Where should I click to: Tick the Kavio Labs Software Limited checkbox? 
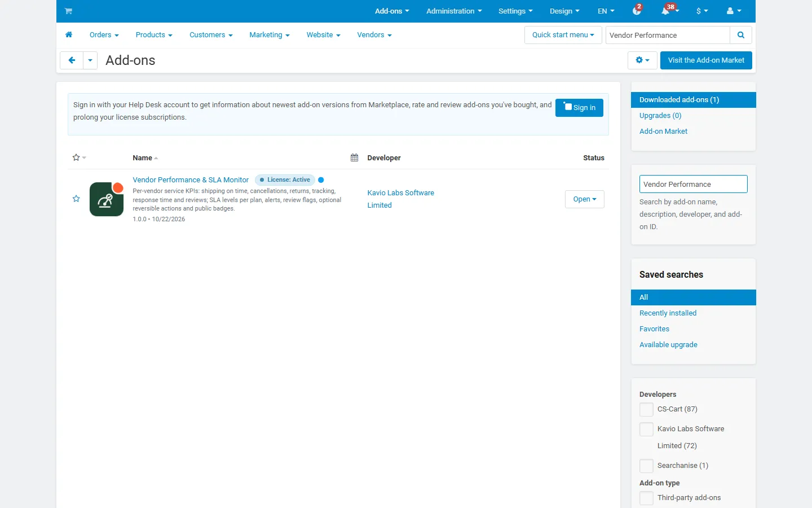tap(646, 430)
